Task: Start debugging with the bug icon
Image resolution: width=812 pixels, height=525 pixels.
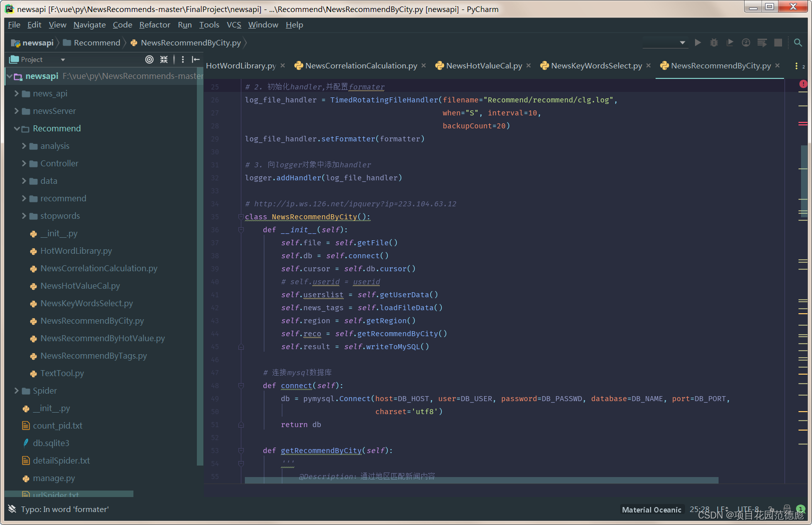Action: [x=714, y=42]
